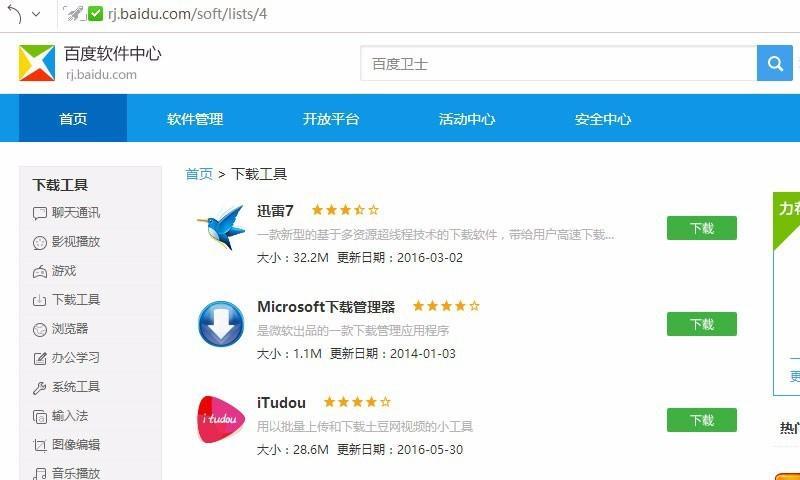Viewport: 800px width, 480px height.
Task: Open the 活动中心 navigation tab
Action: click(x=467, y=118)
